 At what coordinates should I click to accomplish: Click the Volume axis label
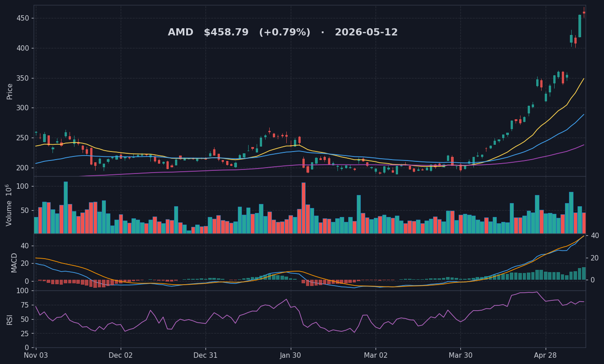[9, 205]
